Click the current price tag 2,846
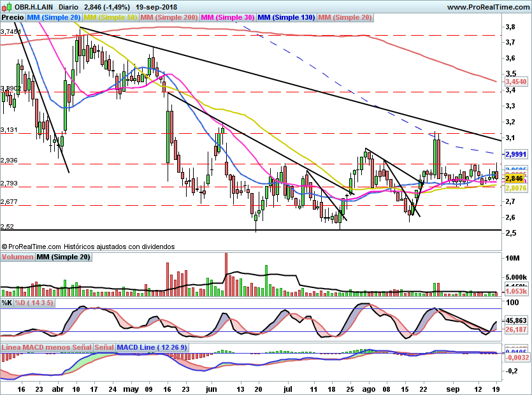The image size is (532, 395). [515, 179]
